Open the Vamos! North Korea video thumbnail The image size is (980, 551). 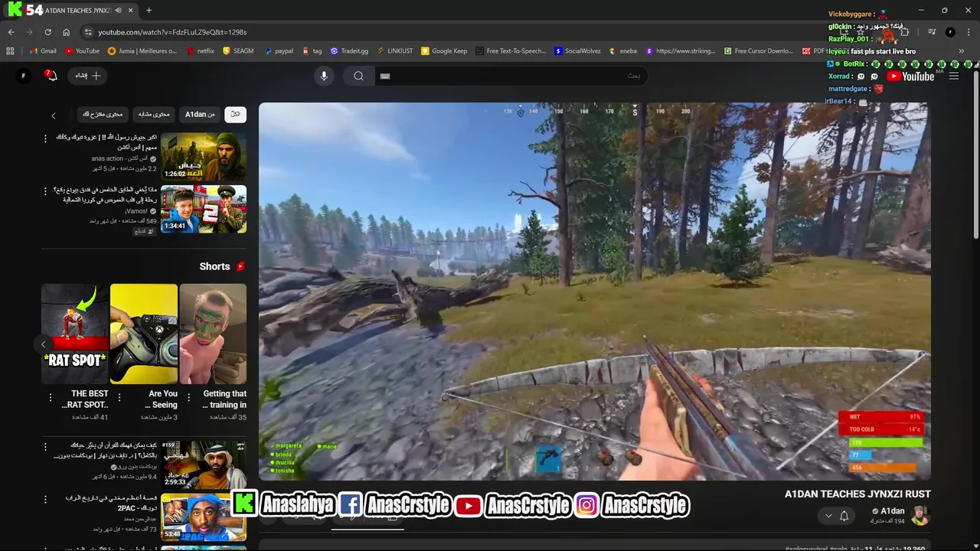[x=204, y=209]
